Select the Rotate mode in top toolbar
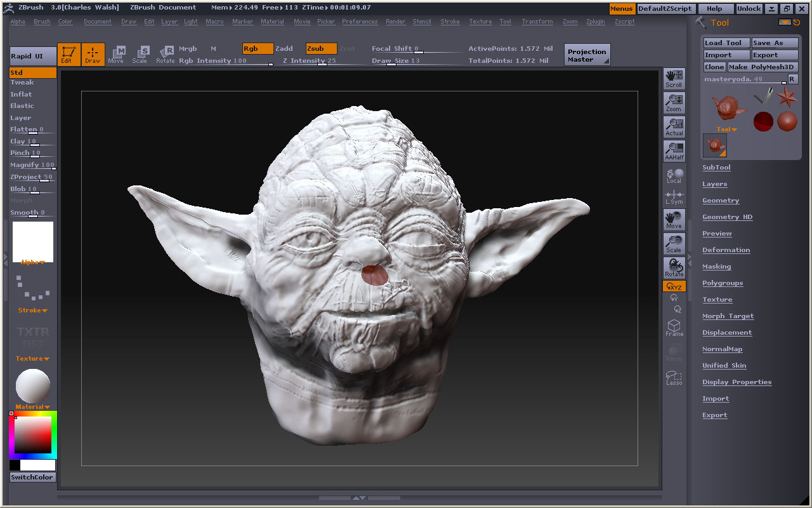Screen dimensions: 812x508 tap(166, 55)
